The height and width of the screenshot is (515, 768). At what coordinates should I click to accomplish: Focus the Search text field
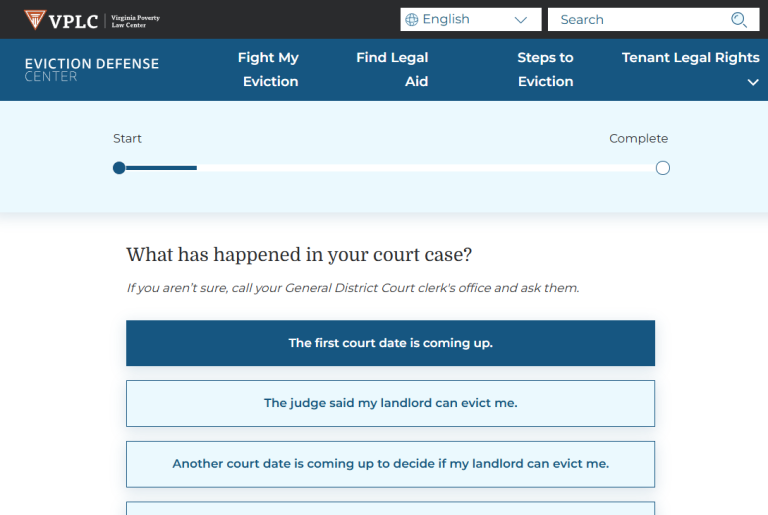[640, 20]
